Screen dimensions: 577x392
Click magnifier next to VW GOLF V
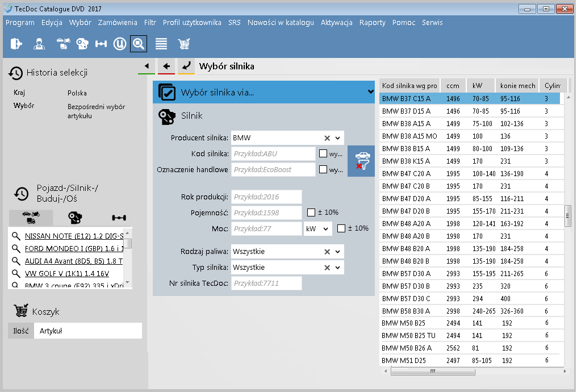point(16,273)
